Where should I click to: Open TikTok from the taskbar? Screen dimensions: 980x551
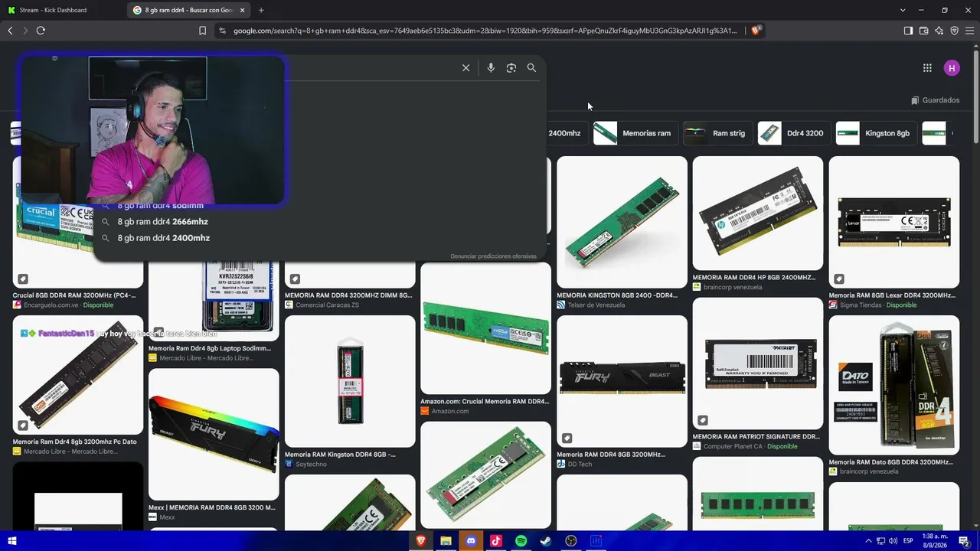click(x=496, y=541)
